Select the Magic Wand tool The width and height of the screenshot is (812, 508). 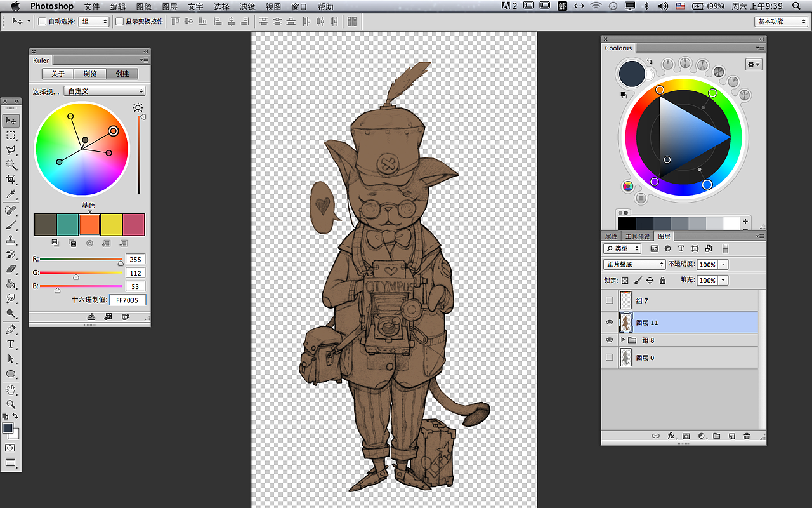click(x=11, y=165)
